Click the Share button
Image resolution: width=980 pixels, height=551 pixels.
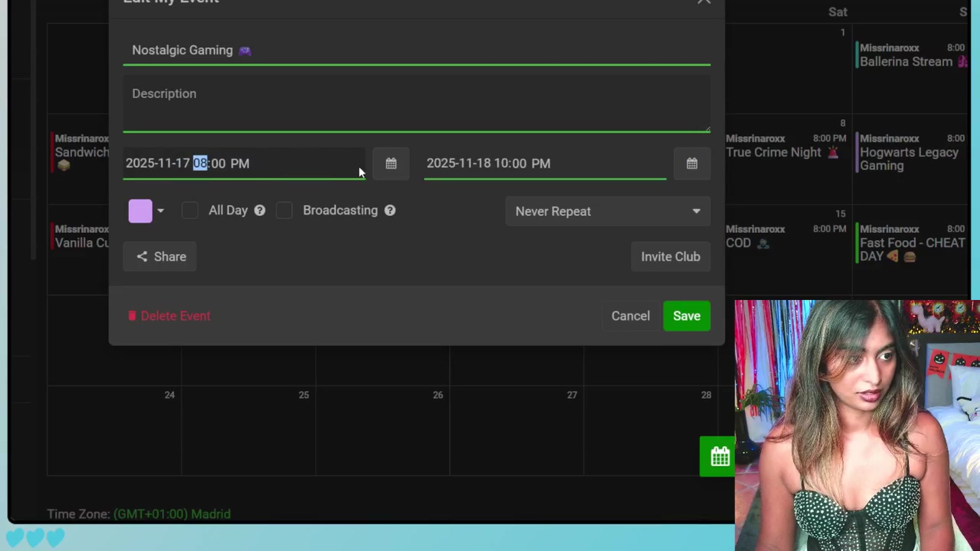[160, 257]
